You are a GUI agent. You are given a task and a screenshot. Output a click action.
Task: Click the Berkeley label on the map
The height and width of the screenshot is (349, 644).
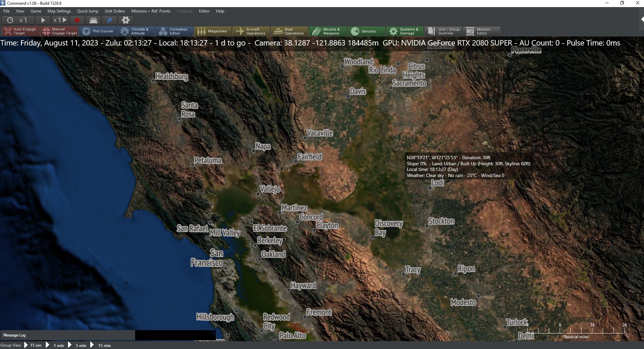270,241
